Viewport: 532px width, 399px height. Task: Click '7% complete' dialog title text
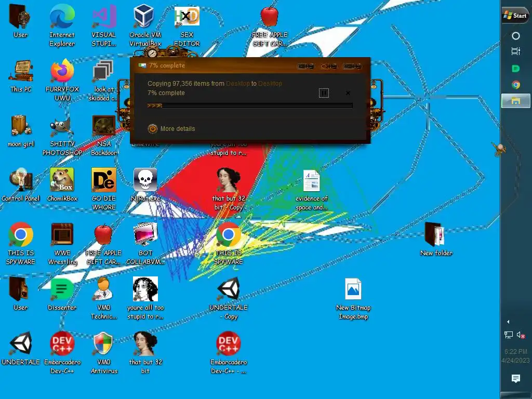coord(167,65)
